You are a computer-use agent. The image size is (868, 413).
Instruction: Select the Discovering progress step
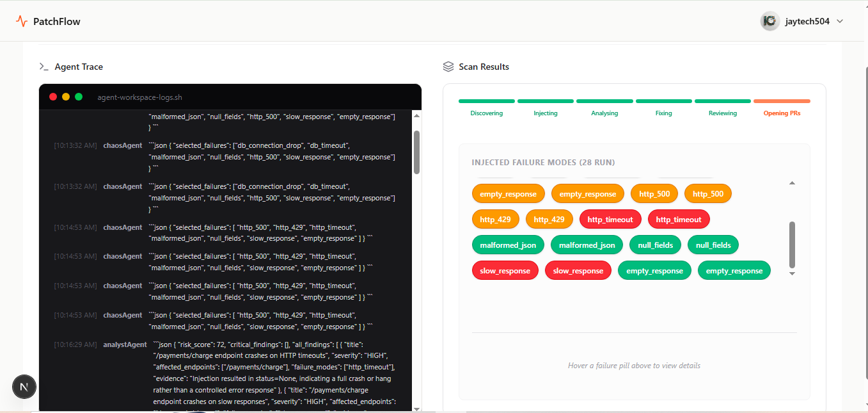487,108
